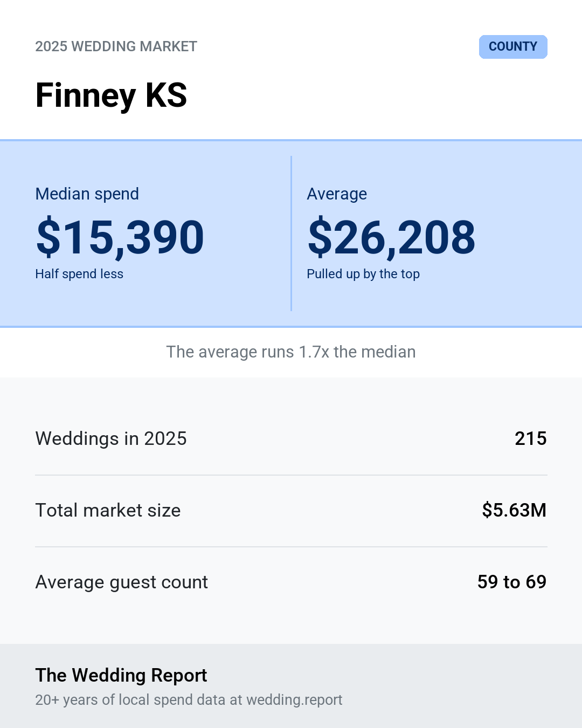Click the Half spend less caption
This screenshot has height=728, width=582.
(79, 274)
